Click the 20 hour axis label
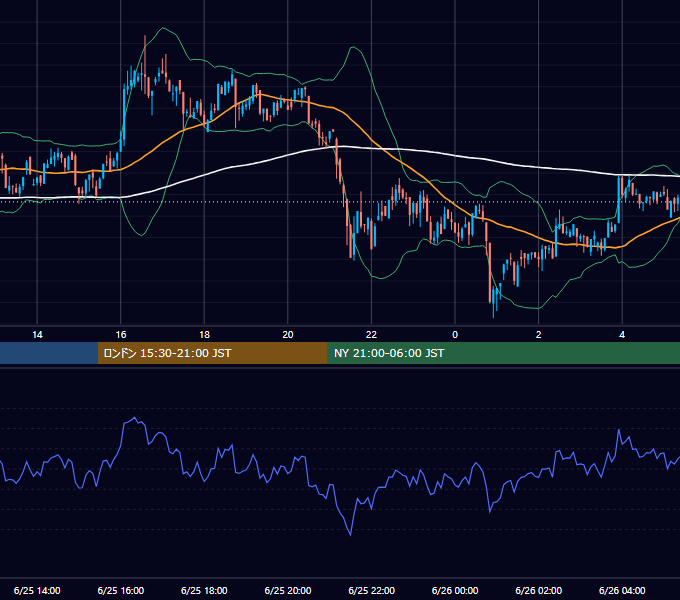The width and height of the screenshot is (680, 600). tap(288, 335)
